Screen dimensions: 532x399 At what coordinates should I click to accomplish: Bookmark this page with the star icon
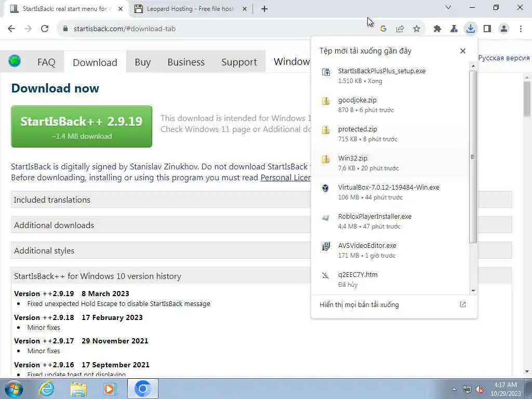click(x=417, y=29)
